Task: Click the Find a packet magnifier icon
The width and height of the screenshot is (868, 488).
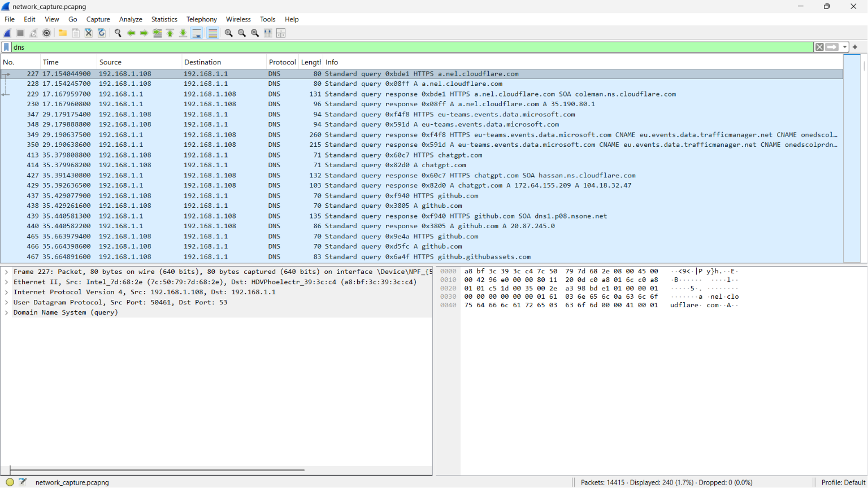Action: (118, 33)
